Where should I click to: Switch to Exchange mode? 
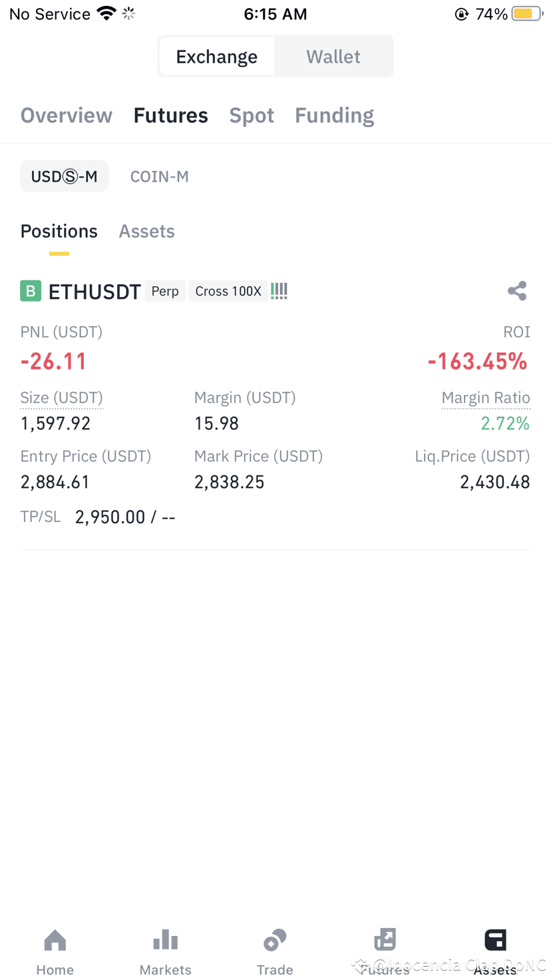tap(217, 57)
